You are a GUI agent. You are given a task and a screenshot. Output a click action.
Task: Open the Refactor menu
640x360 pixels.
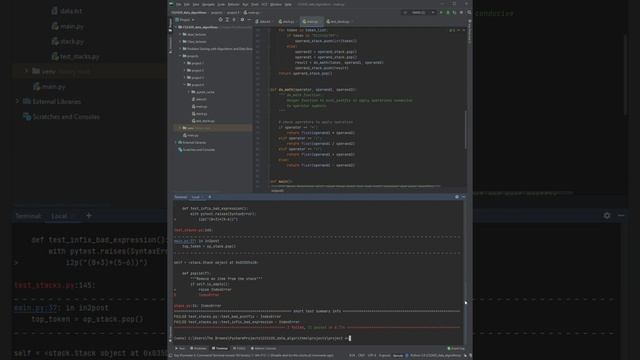click(234, 4)
